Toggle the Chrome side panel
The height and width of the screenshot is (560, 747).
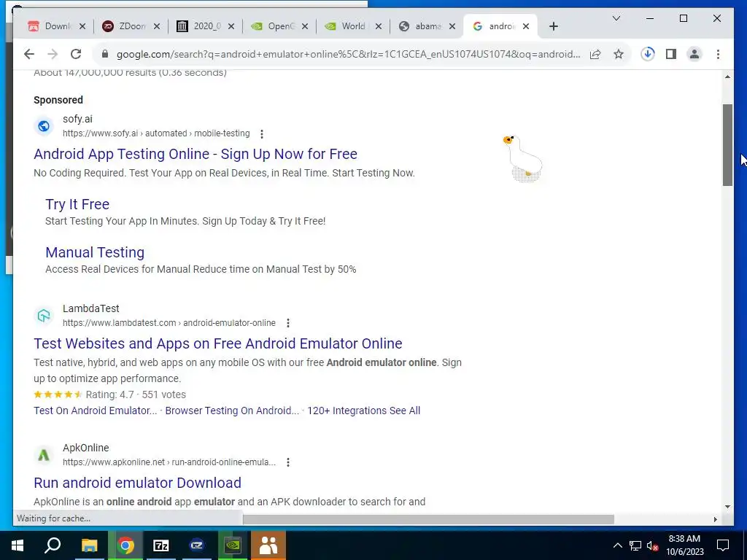(671, 54)
